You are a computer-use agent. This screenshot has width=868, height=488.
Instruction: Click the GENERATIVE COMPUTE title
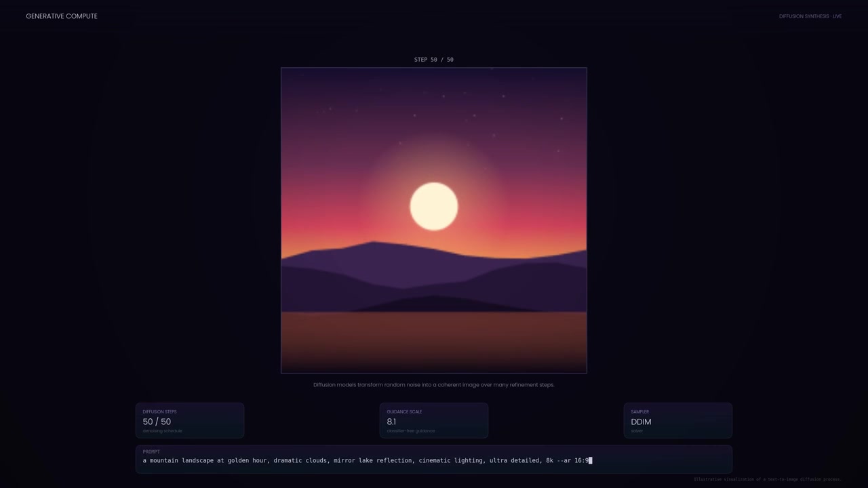(62, 16)
